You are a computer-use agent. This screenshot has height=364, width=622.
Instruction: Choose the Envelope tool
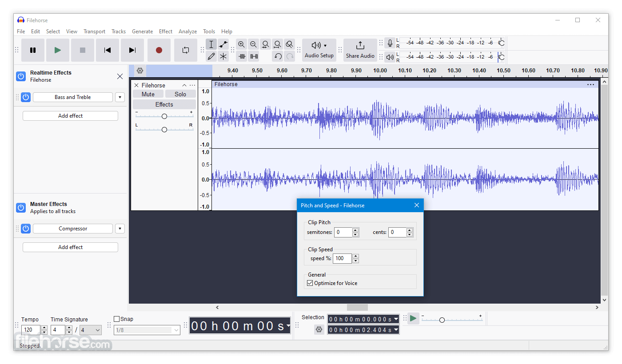(x=223, y=44)
